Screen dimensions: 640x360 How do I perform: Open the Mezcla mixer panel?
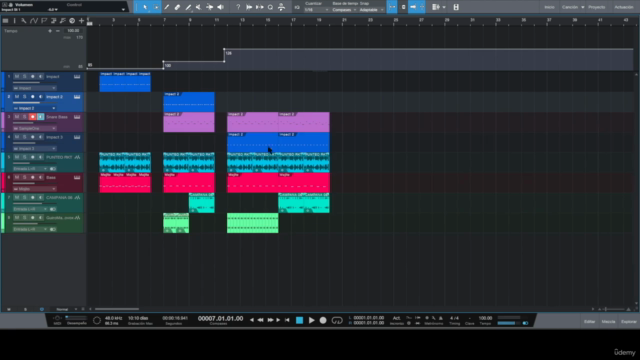608,322
